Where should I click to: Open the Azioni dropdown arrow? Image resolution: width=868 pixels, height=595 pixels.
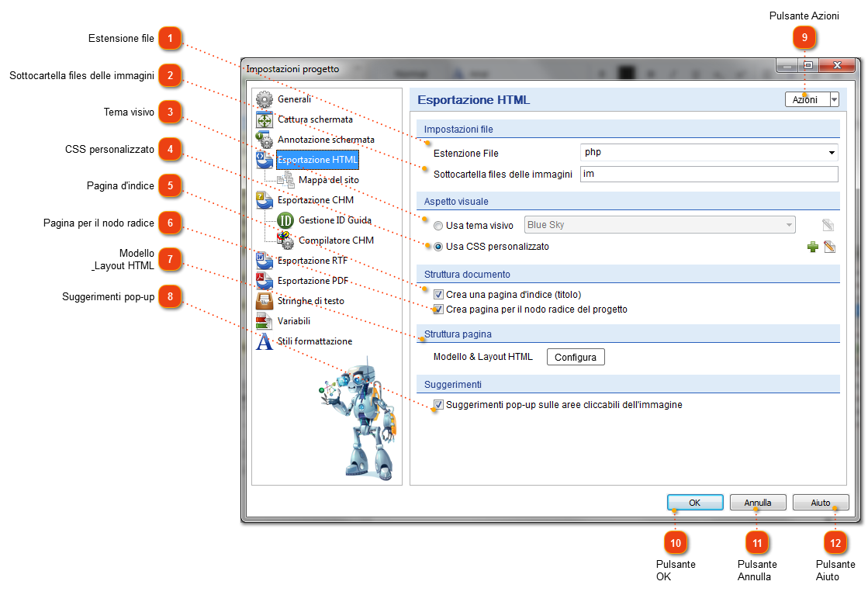click(x=834, y=99)
